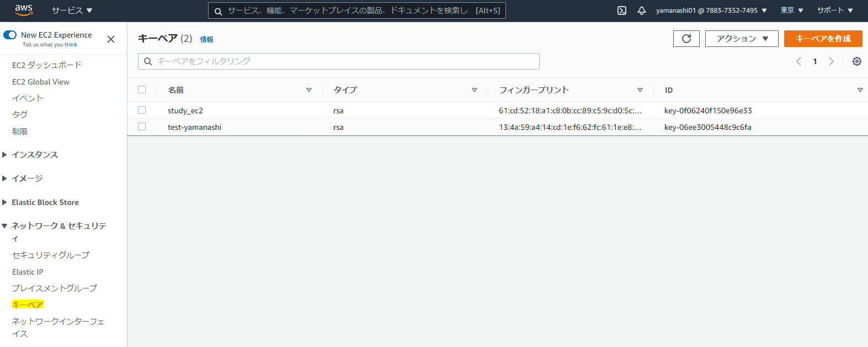
Task: Sort by フィンガープリント column arrow
Action: click(x=640, y=90)
